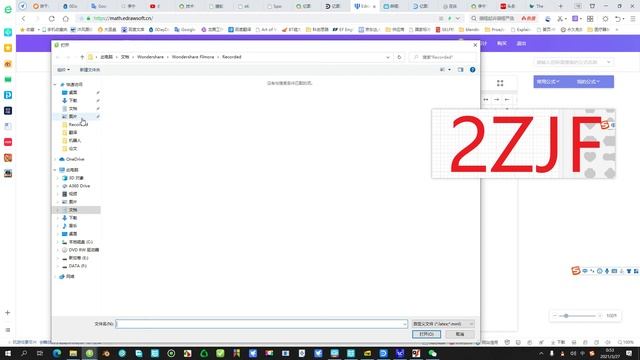
Task: Click the double-headed arrow symbol on the page
Action: point(486,100)
